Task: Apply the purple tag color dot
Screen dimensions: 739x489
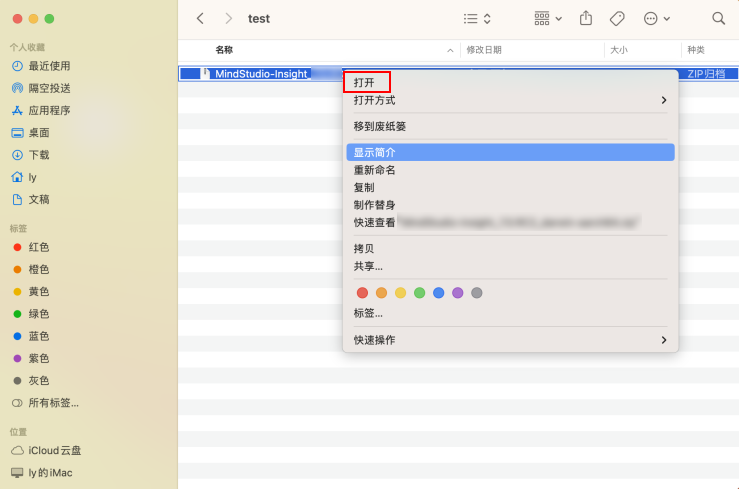Action: tap(458, 293)
